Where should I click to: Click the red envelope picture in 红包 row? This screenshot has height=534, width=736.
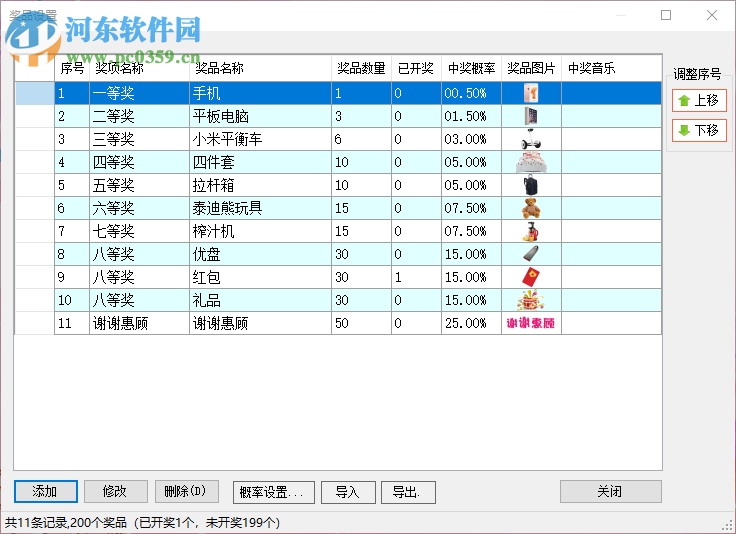[x=531, y=277]
